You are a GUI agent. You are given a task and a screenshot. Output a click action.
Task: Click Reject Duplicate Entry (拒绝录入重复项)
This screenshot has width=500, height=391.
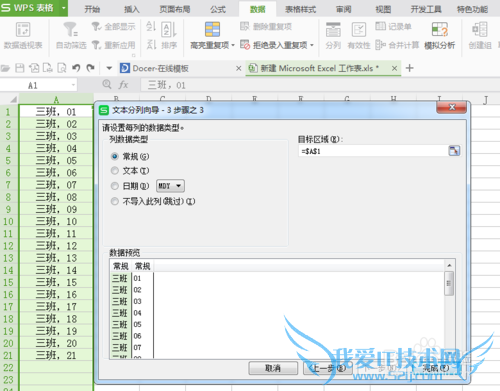pyautogui.click(x=274, y=45)
